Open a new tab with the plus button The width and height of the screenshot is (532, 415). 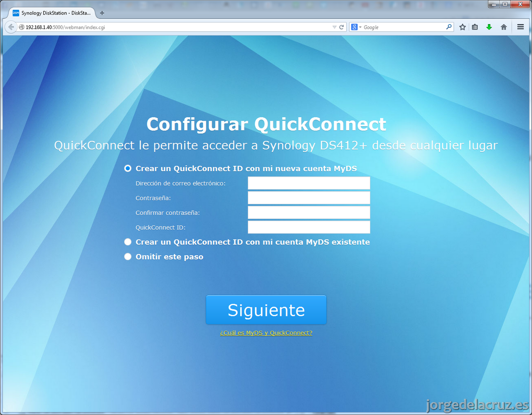102,13
